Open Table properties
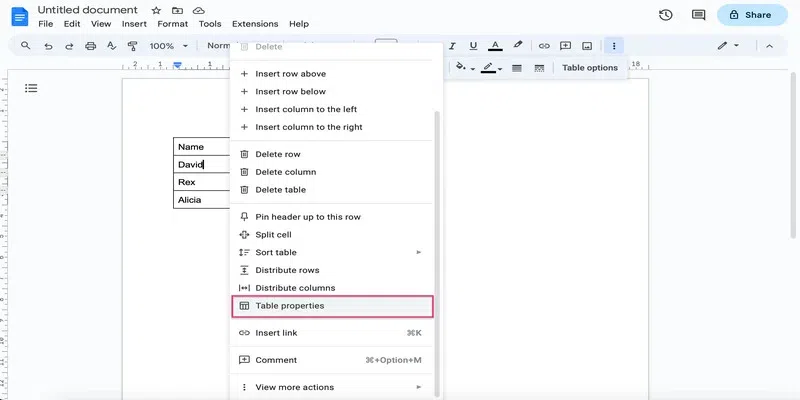This screenshot has height=400, width=800. [x=332, y=306]
